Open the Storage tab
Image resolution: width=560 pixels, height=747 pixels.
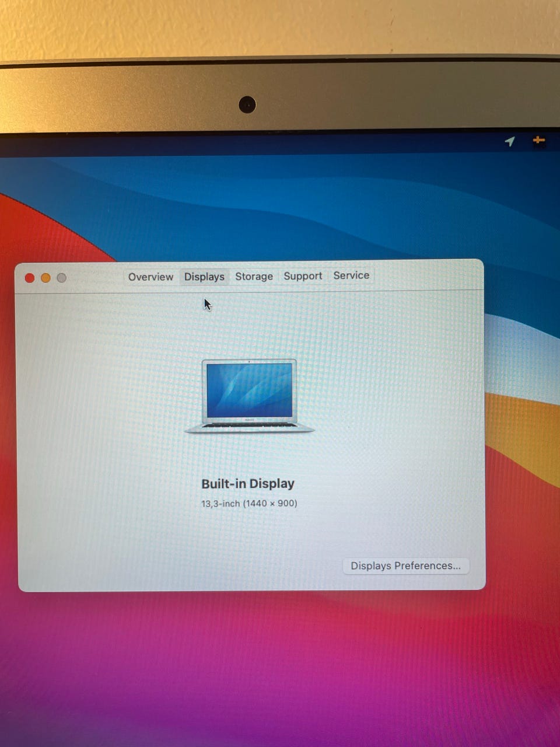pos(254,276)
